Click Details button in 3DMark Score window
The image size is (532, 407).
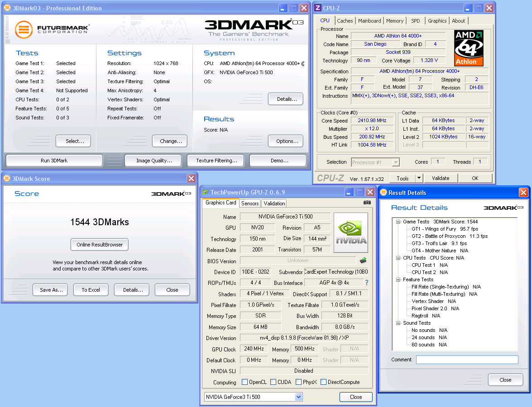132,290
